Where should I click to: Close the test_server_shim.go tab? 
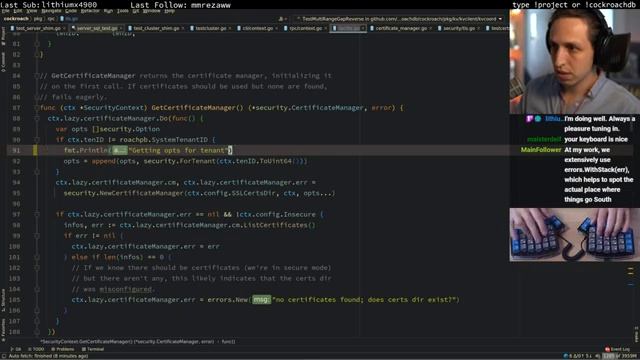(x=64, y=28)
